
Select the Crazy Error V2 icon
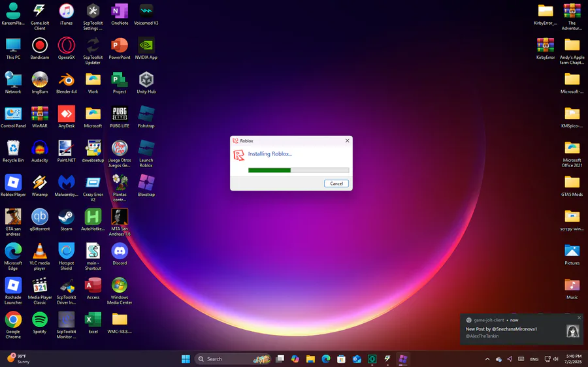point(93,189)
